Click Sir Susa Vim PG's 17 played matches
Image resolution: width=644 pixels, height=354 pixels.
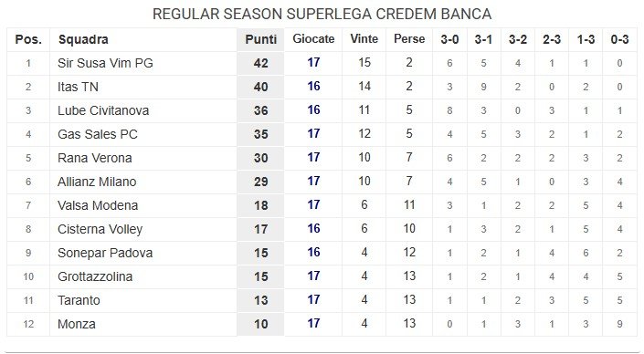(x=313, y=63)
